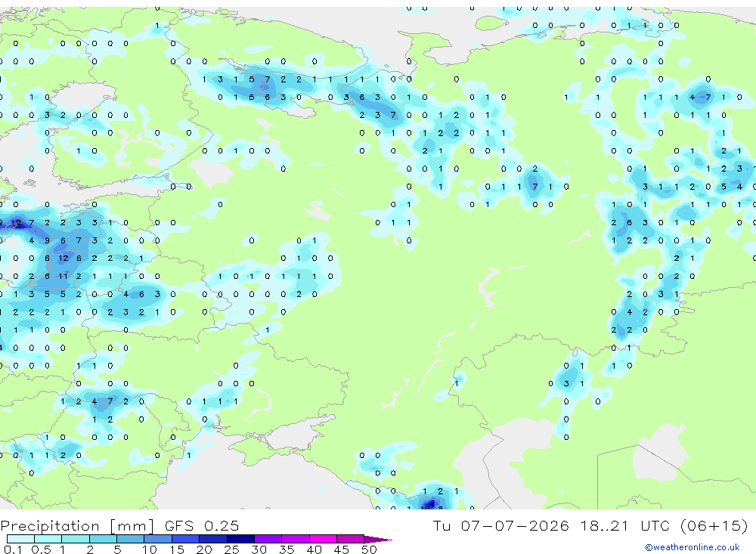Click the 'GFS 0.25' model label
756x554 pixels.
(x=202, y=525)
